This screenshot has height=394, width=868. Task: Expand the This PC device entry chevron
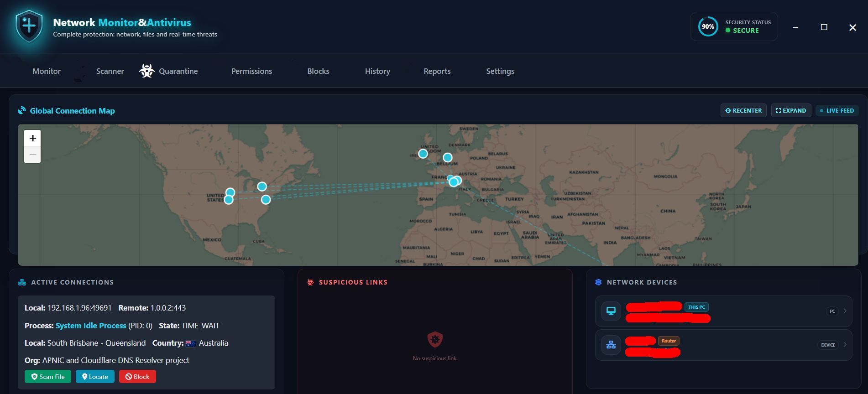pos(845,311)
